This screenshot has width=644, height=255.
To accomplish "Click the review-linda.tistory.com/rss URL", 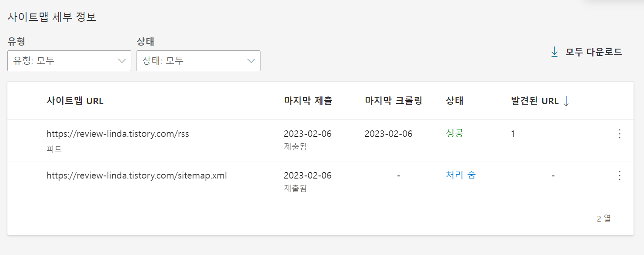I will (x=118, y=134).
